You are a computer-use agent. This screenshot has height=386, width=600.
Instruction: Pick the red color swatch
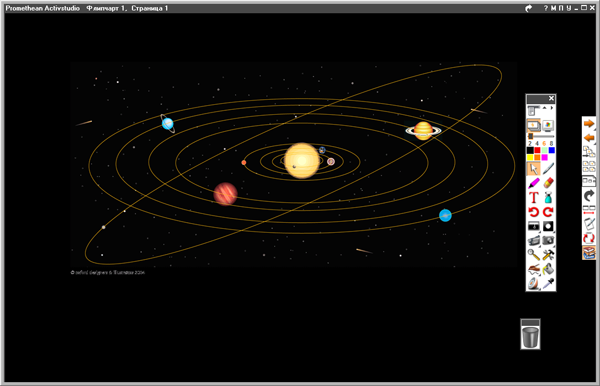coord(537,150)
